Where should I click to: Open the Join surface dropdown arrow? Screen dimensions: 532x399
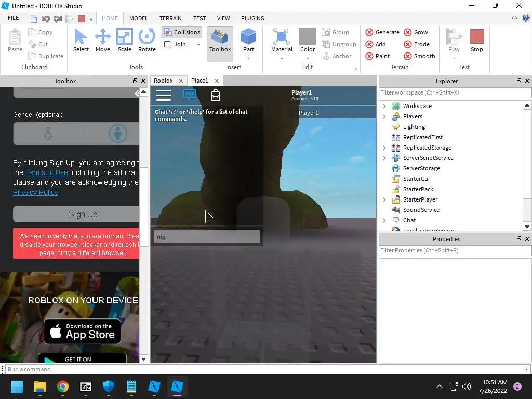click(x=198, y=45)
